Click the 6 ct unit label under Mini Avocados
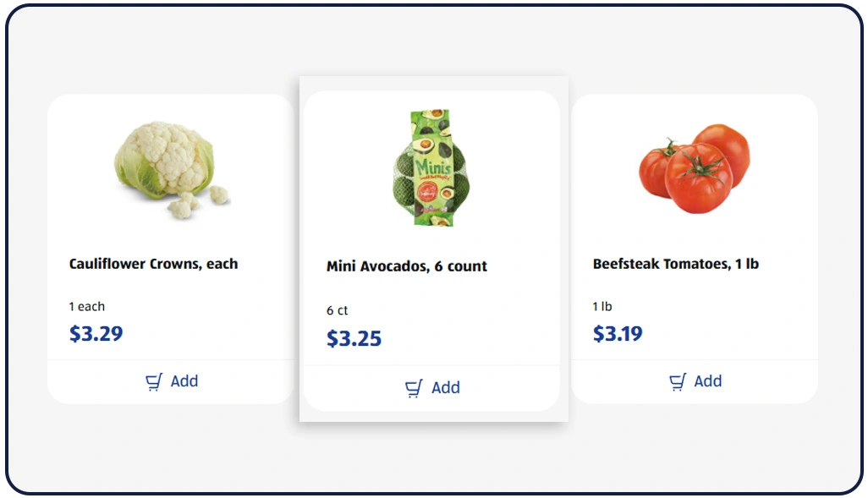The height and width of the screenshot is (498, 868). [336, 311]
